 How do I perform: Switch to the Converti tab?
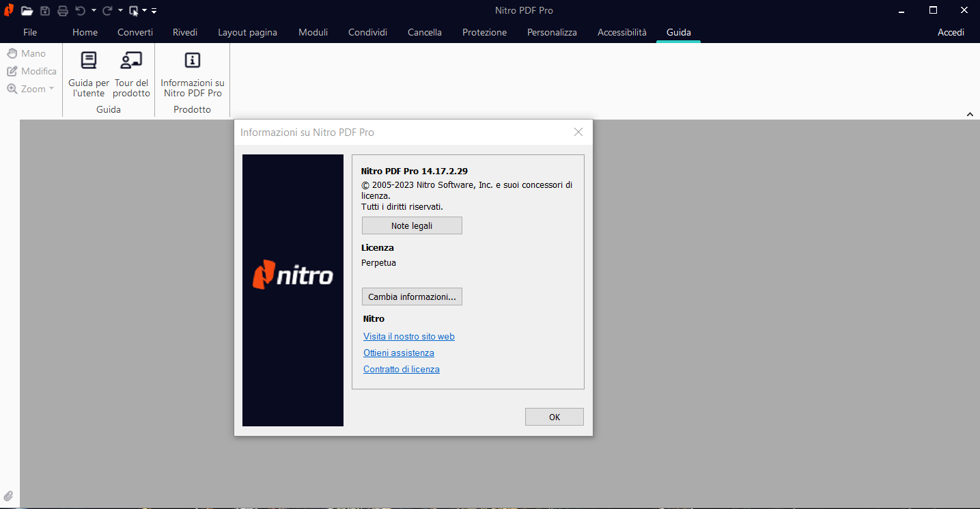click(x=135, y=32)
